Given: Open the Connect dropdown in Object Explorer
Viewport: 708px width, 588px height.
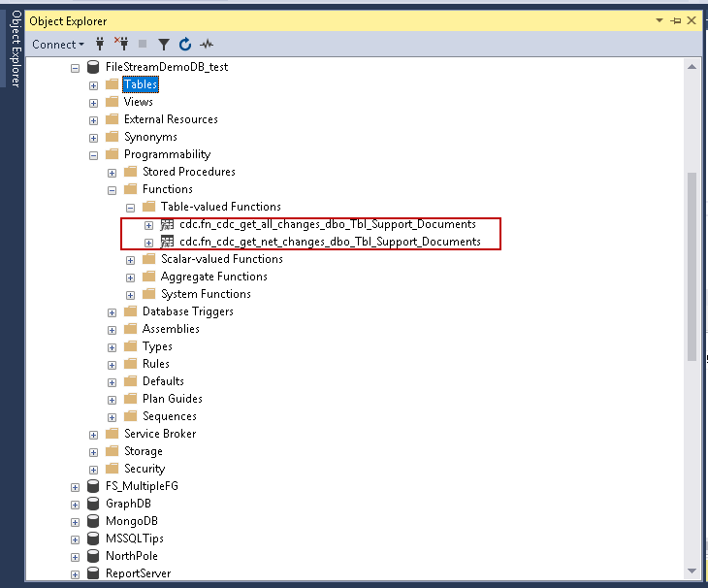Looking at the screenshot, I should click(x=58, y=45).
